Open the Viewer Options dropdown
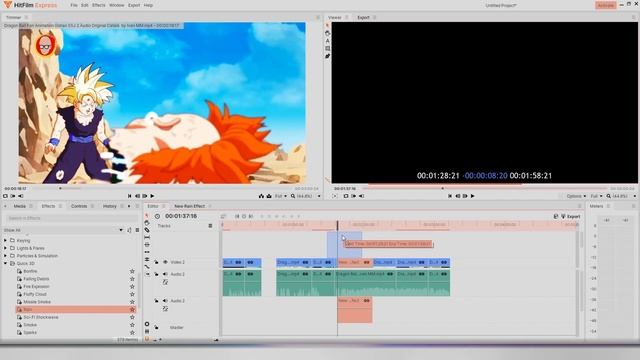The height and width of the screenshot is (360, 640). tap(576, 196)
